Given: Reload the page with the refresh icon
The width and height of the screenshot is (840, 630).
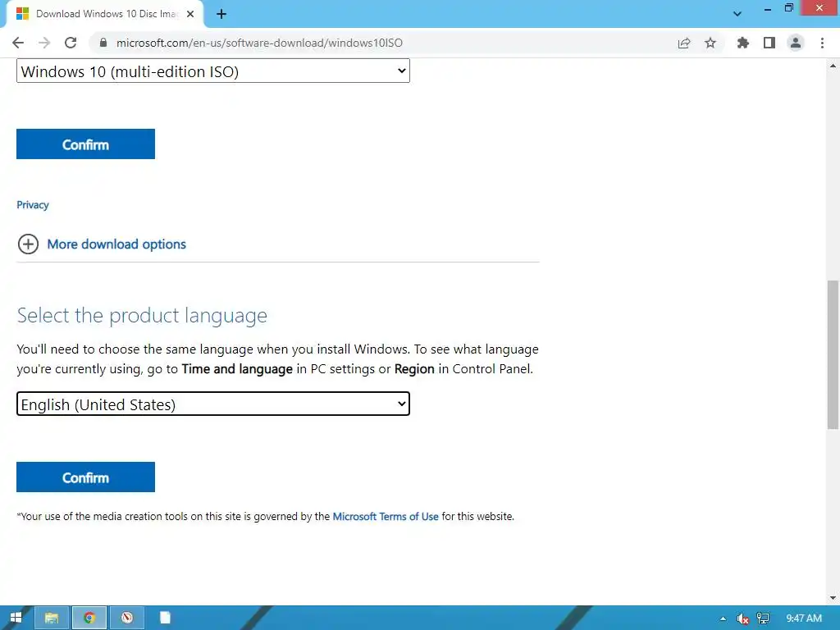Looking at the screenshot, I should pyautogui.click(x=71, y=43).
